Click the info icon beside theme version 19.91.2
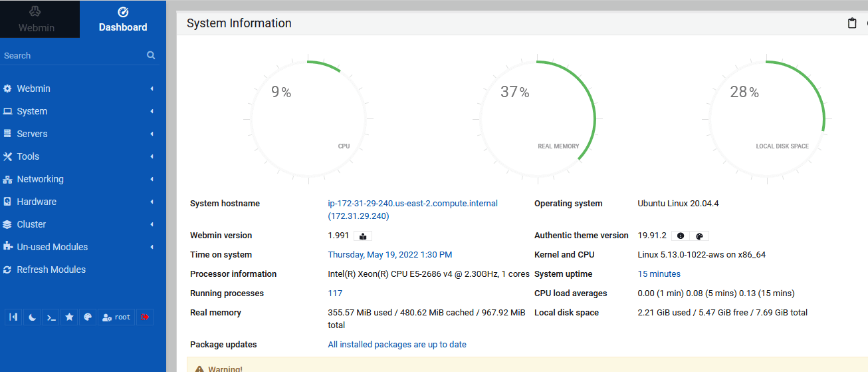Screen dimensions: 868x372 click(681, 236)
